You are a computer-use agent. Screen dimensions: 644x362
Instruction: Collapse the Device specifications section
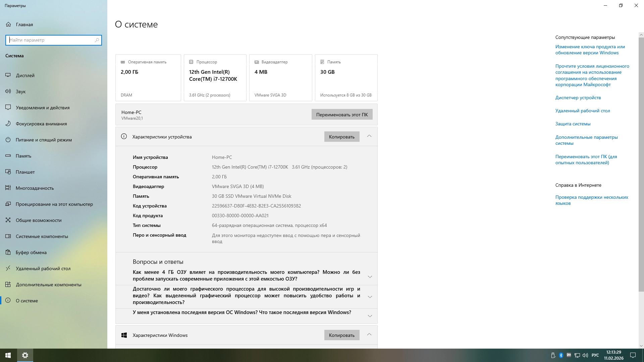point(369,136)
